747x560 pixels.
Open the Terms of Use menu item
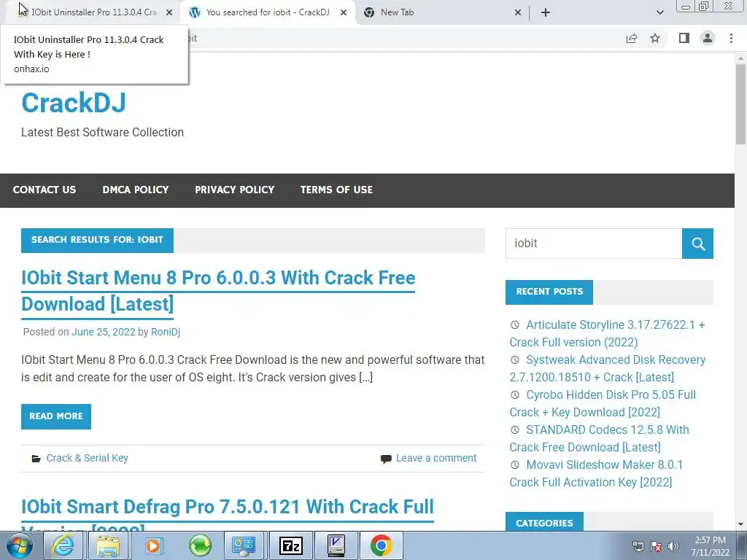coord(336,190)
